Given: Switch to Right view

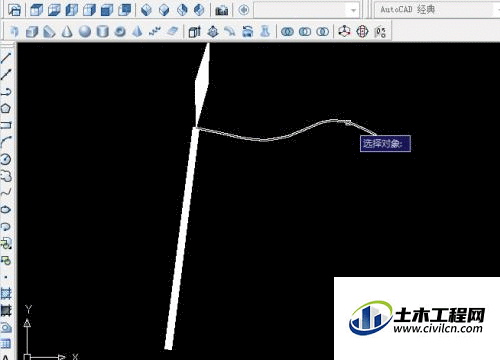Looking at the screenshot, I should pos(89,10).
